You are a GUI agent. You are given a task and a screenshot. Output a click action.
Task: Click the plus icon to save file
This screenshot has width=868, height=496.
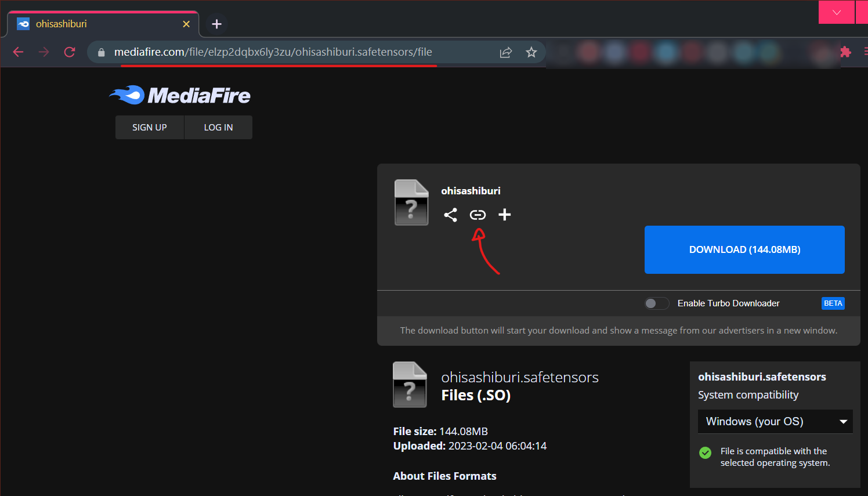(x=505, y=215)
